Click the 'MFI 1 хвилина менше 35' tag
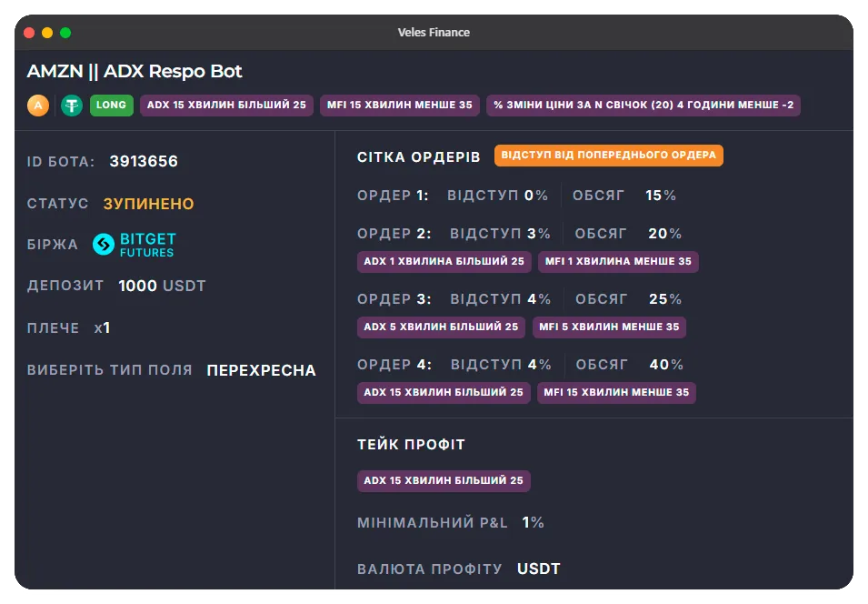The height and width of the screenshot is (604, 868). [x=618, y=262]
